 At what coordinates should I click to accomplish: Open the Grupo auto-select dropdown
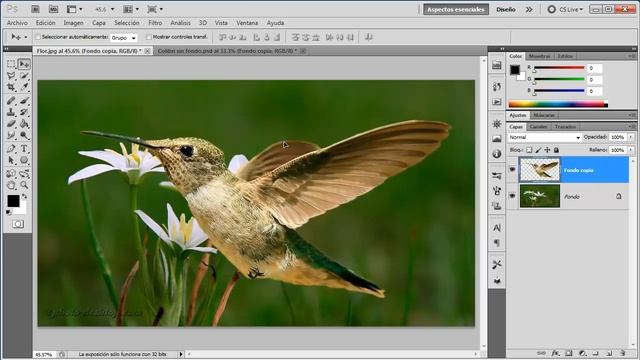coord(124,38)
